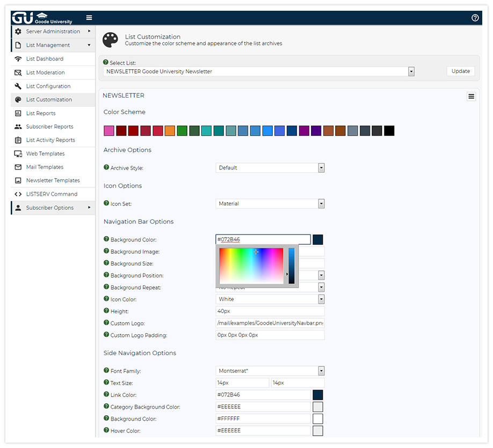Open Web Templates page
This screenshot has width=493, height=448.
coord(45,153)
